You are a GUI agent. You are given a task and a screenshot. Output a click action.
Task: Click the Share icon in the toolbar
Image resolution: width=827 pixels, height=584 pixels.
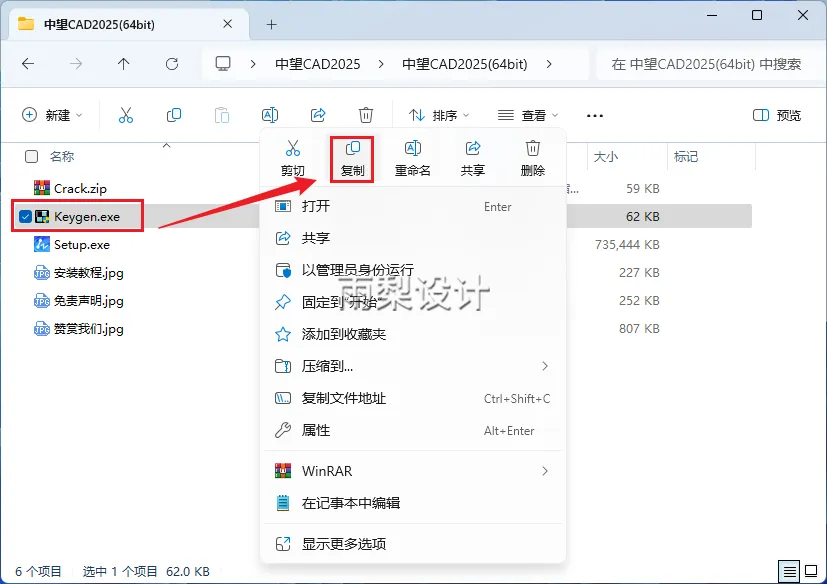coord(318,115)
